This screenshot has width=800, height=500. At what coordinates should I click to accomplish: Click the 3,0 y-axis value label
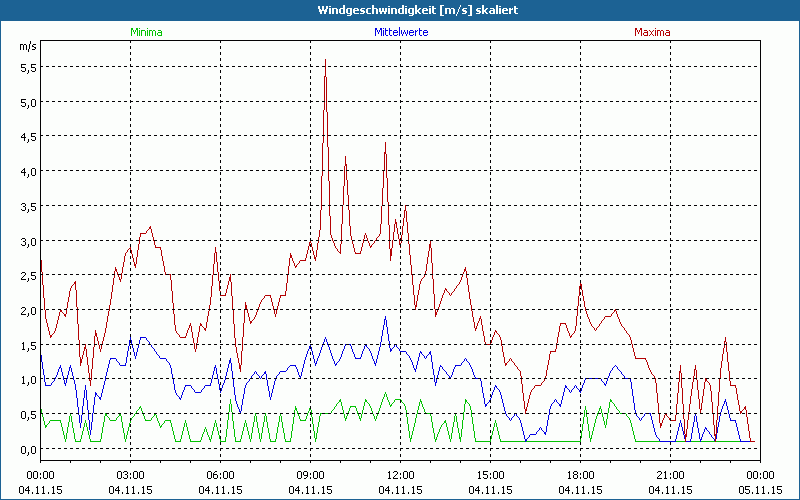[27, 241]
